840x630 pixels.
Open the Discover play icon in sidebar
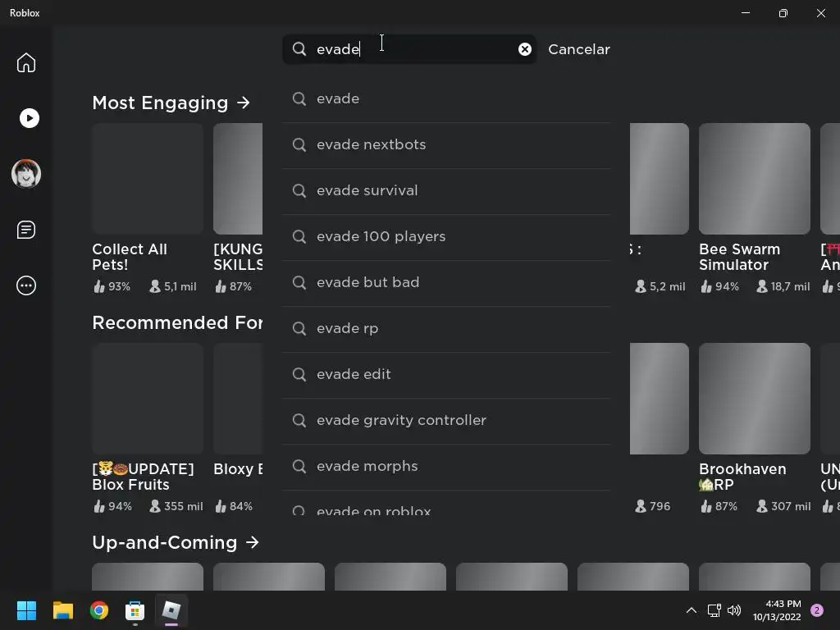click(x=29, y=118)
